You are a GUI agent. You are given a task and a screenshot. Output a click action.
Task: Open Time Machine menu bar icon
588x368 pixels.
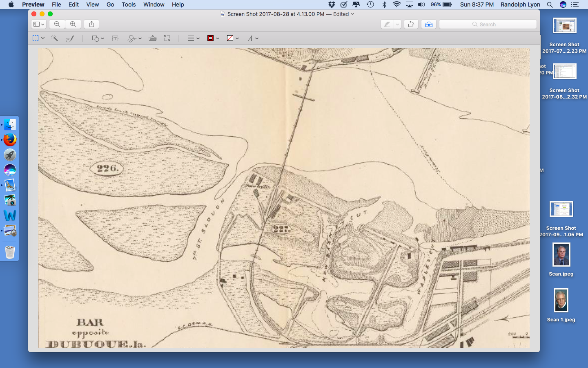click(370, 4)
